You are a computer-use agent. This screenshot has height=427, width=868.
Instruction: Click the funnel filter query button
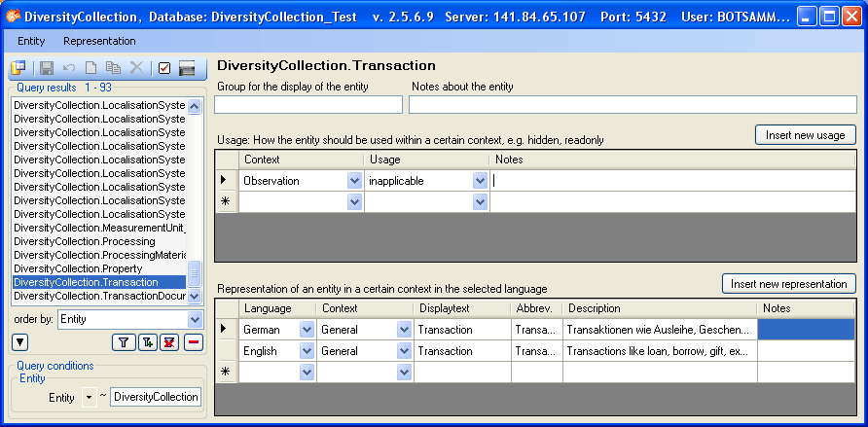tap(124, 343)
